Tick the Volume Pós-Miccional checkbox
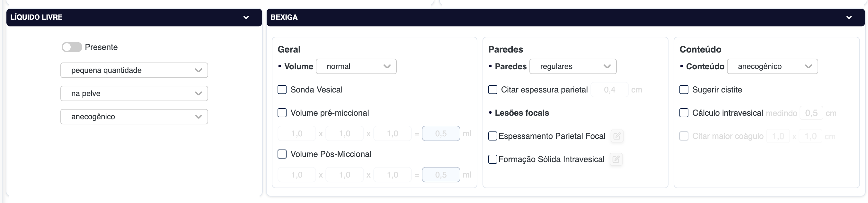This screenshot has height=203, width=868. (x=282, y=154)
